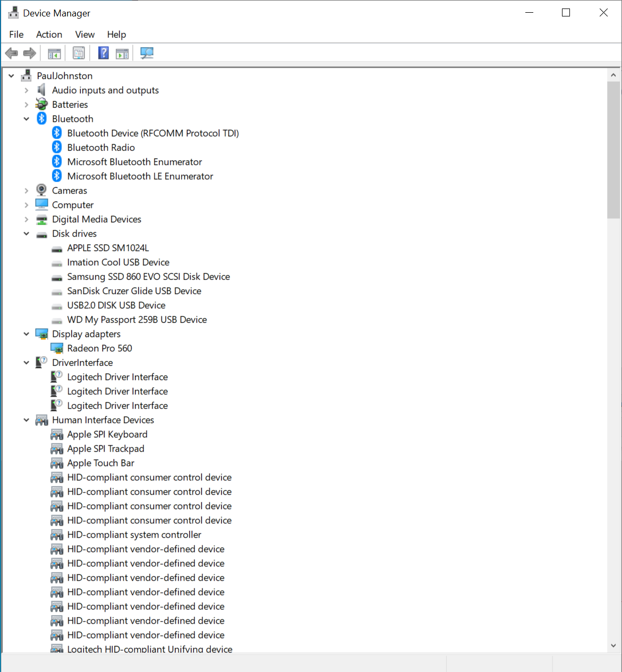Click Scan for hardware changes icon
Viewport: 622px width, 672px height.
click(147, 53)
